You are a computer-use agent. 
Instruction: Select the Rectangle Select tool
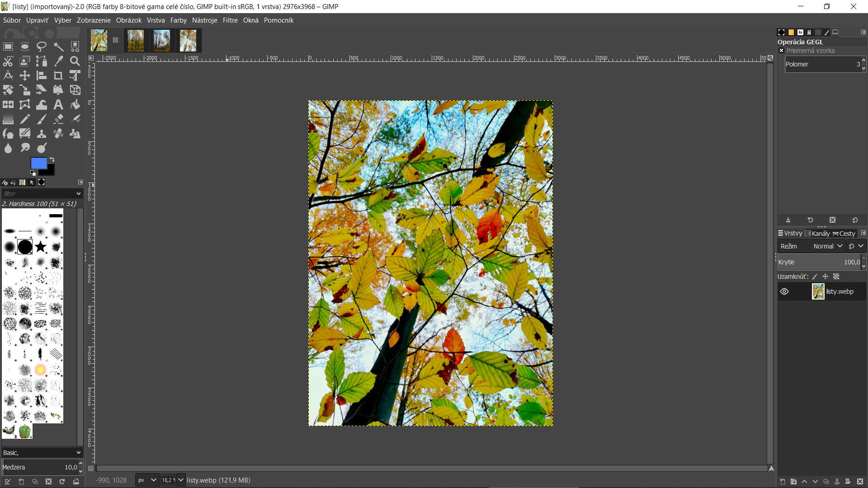(8, 47)
